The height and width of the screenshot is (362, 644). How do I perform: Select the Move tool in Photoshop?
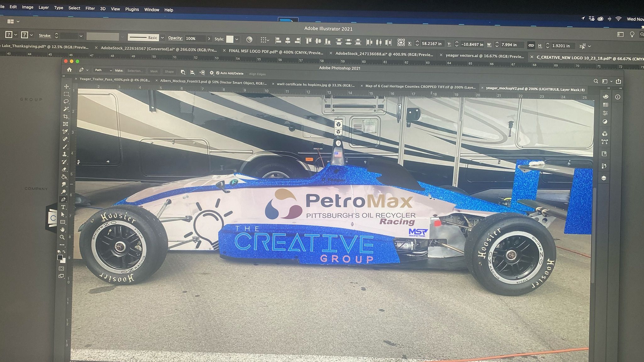tap(66, 86)
